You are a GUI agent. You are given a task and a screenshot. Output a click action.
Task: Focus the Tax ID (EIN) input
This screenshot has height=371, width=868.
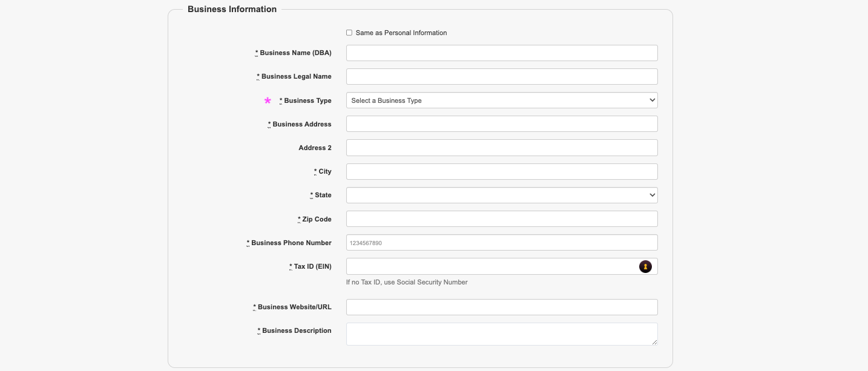click(502, 266)
